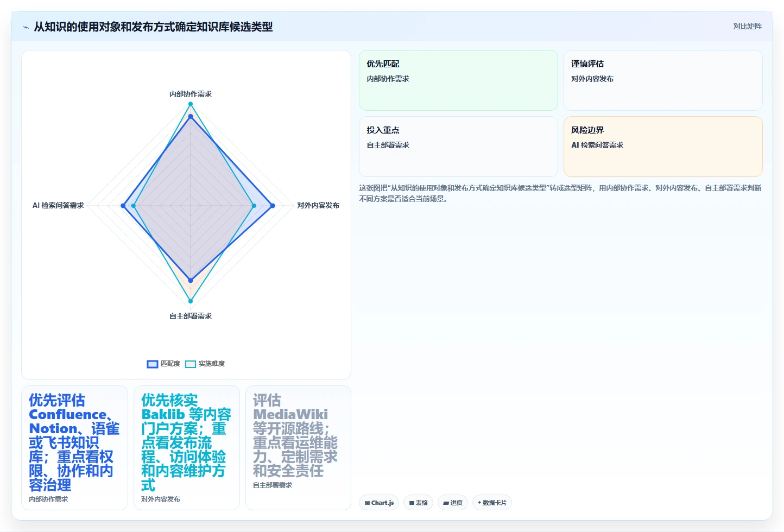Click the AI 检索问答需求 radar axis label
The width and height of the screenshot is (784, 532).
58,205
